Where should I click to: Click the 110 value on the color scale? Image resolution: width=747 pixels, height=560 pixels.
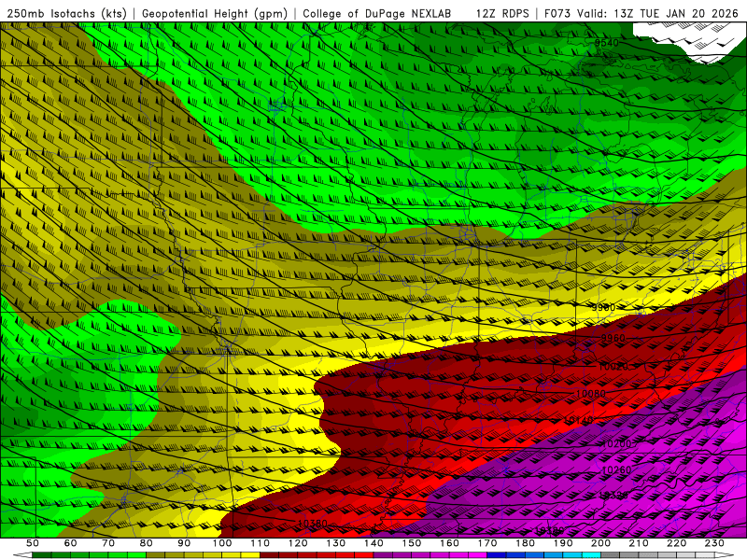coord(261,543)
